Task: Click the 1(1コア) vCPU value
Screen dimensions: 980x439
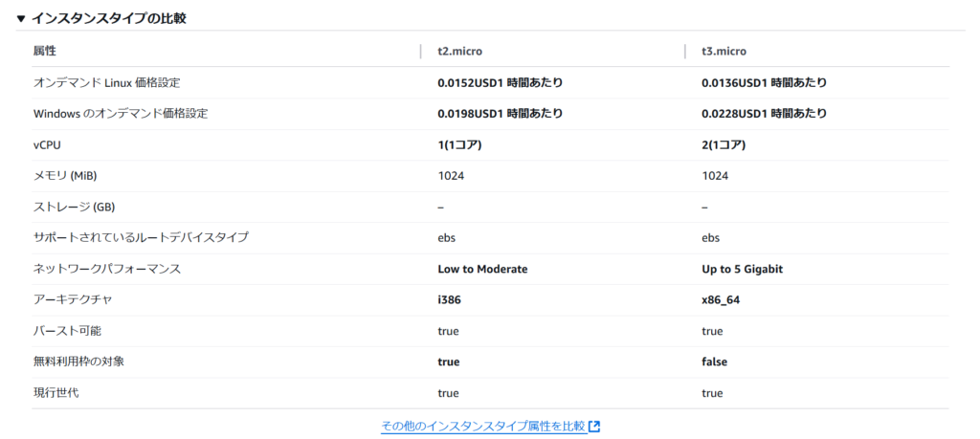Action: coord(459,144)
